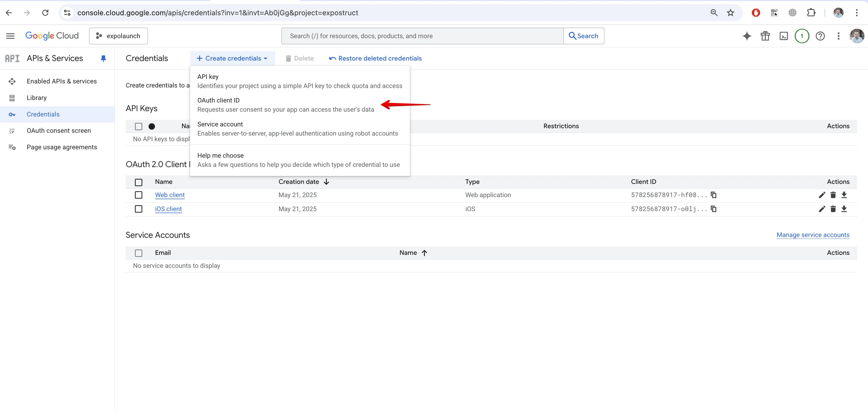The height and width of the screenshot is (411, 868).
Task: Copy the iOS client ID
Action: pos(713,209)
